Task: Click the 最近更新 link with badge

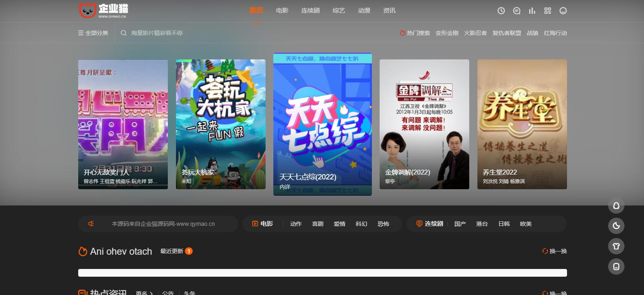Action: (176, 251)
